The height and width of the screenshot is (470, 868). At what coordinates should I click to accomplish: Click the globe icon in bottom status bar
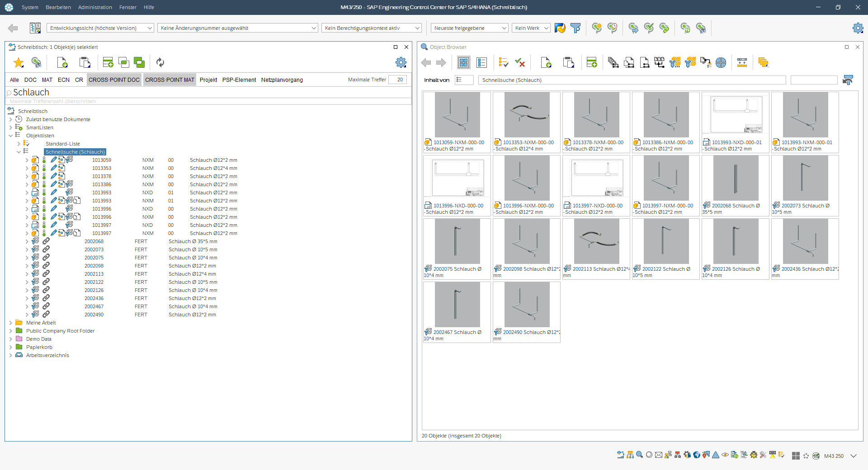tap(697, 455)
